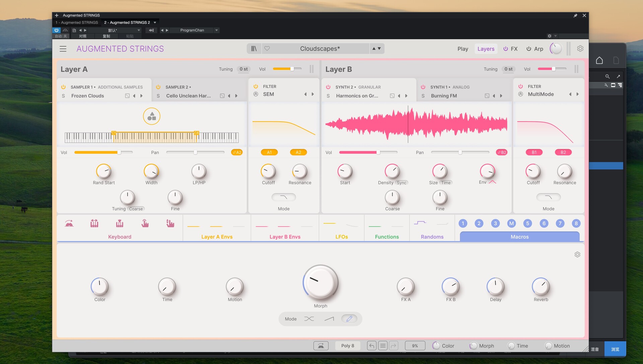Image resolution: width=643 pixels, height=364 pixels.
Task: Click the Tuning Coarse button in Layer A
Action: (x=136, y=209)
